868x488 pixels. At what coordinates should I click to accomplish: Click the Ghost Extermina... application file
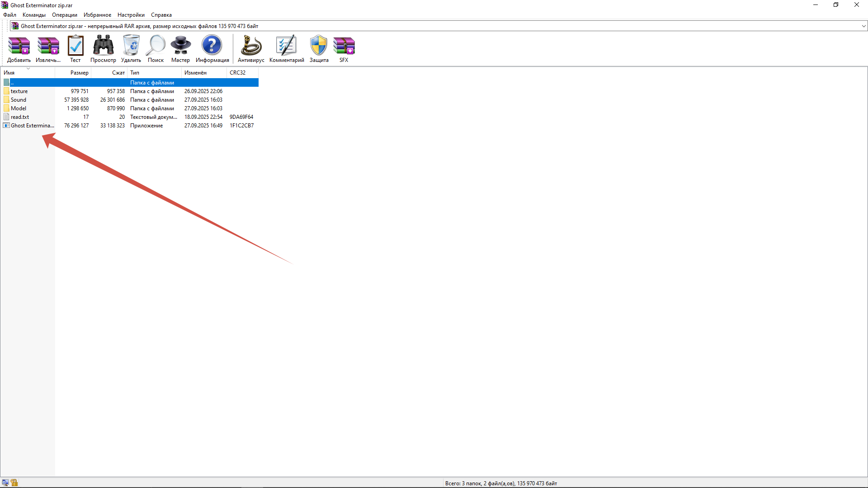tap(32, 126)
